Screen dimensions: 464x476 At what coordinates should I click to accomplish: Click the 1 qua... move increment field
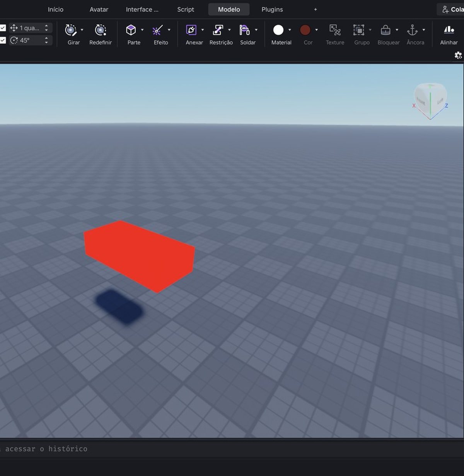[30, 28]
